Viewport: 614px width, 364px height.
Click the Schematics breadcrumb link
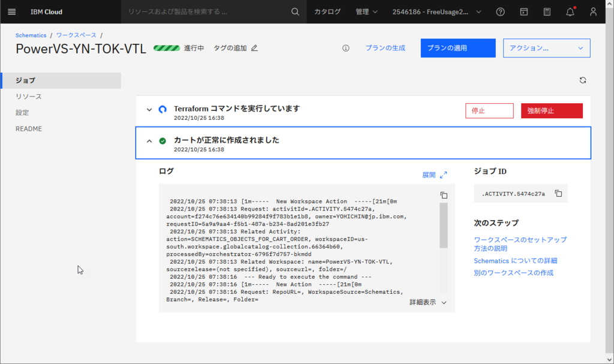click(x=31, y=35)
